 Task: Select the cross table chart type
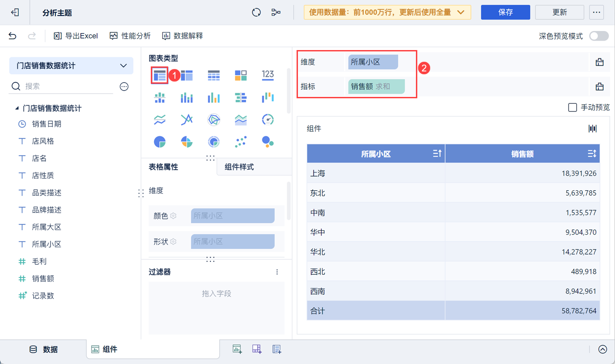click(187, 76)
